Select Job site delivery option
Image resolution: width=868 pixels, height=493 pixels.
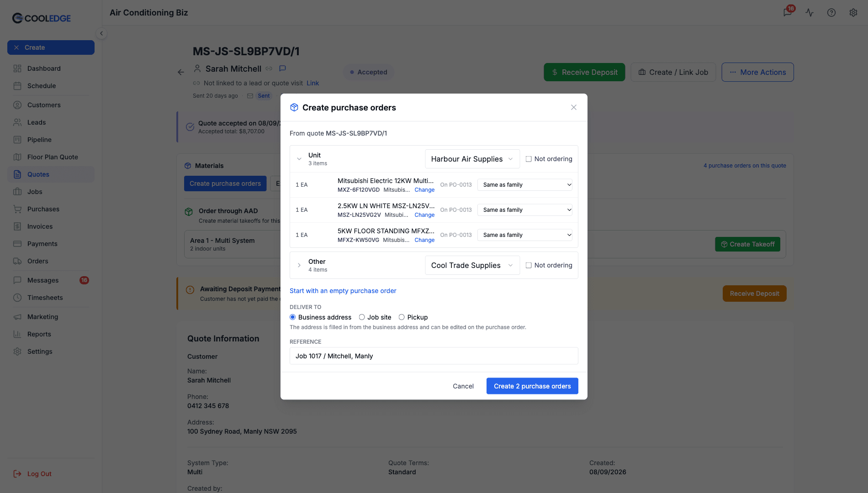[362, 317]
